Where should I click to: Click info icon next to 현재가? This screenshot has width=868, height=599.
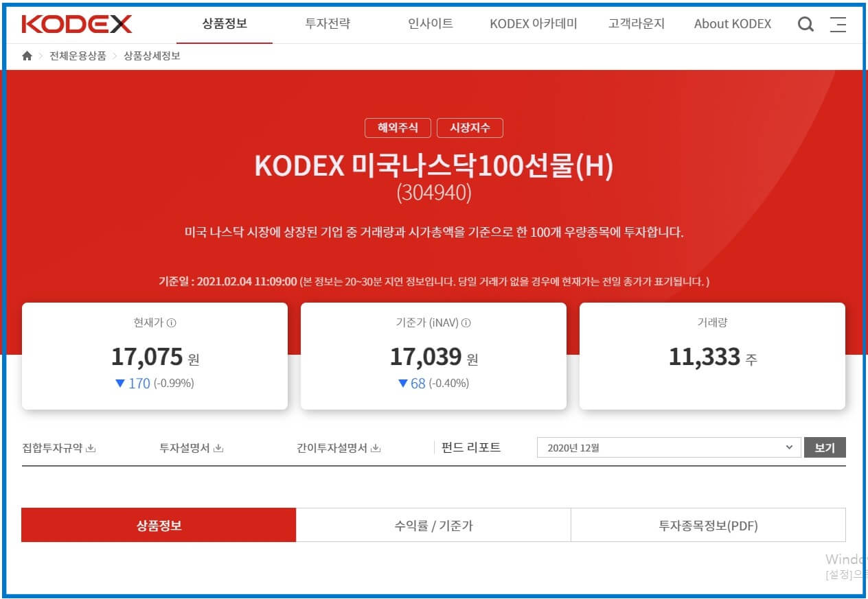click(x=172, y=322)
